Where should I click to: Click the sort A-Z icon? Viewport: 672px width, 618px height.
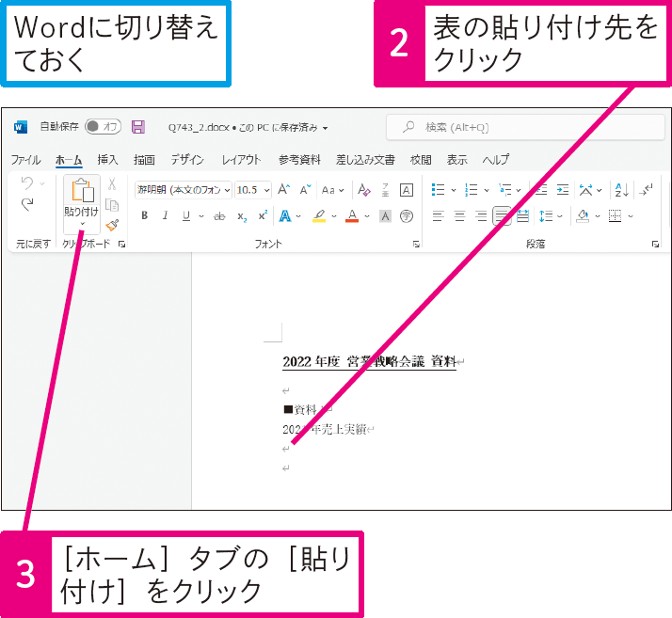[x=621, y=190]
